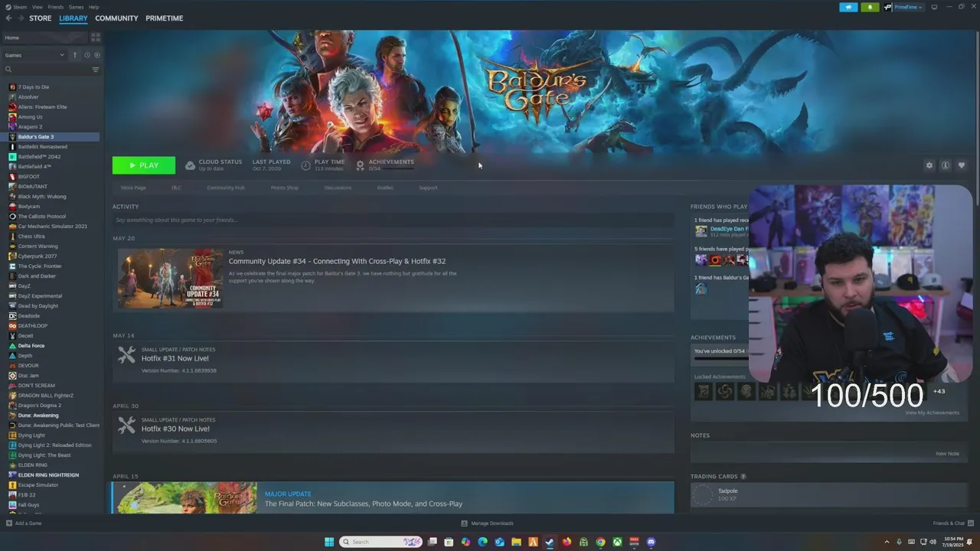
Task: Click New Note in Notes section
Action: pyautogui.click(x=947, y=454)
